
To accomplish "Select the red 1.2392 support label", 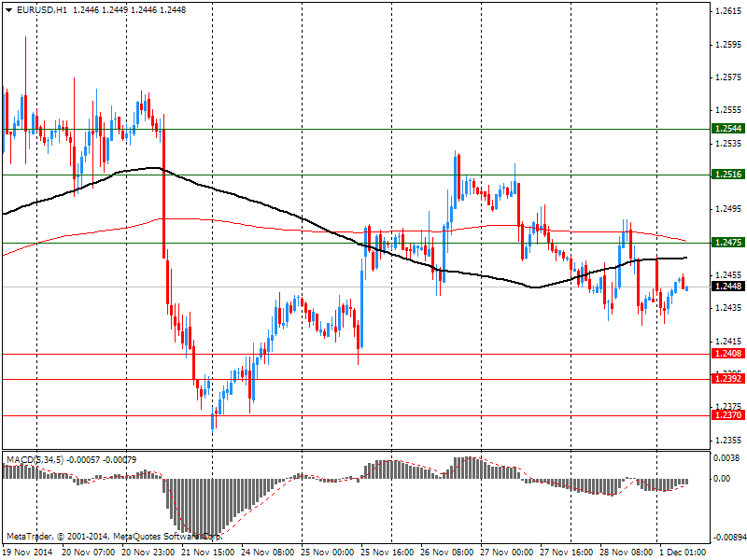I will tap(728, 379).
